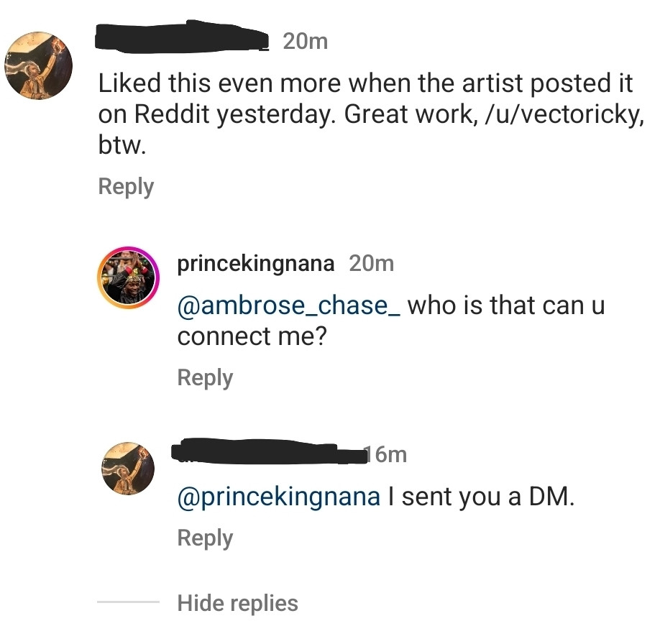Click the 16m timestamp on the last reply
The image size is (660, 644).
(x=387, y=454)
